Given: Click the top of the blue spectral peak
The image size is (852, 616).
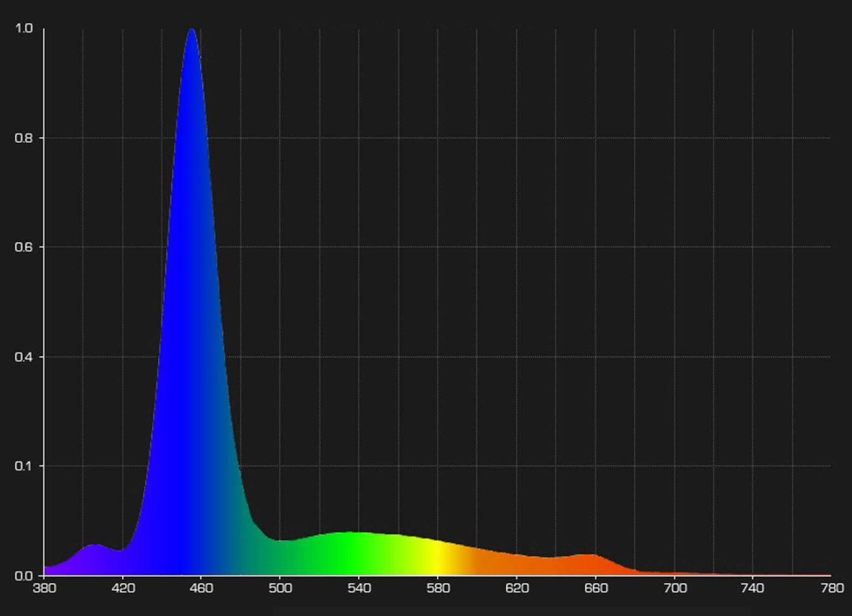Looking at the screenshot, I should pyautogui.click(x=191, y=31).
